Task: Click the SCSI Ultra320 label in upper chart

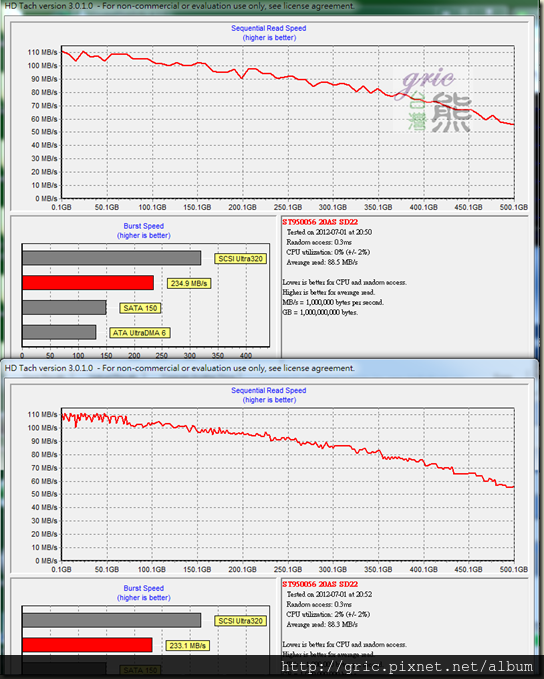Action: [x=240, y=259]
